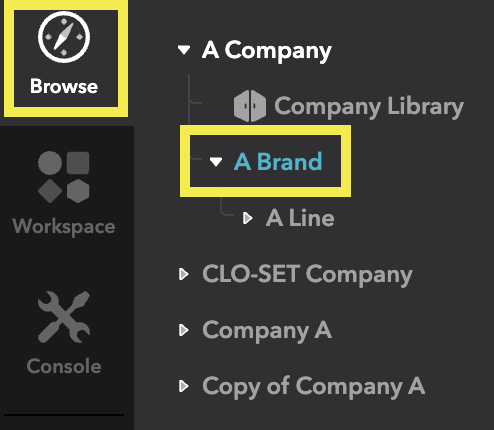Select the A Line entry
This screenshot has height=430, width=494.
pos(300,218)
